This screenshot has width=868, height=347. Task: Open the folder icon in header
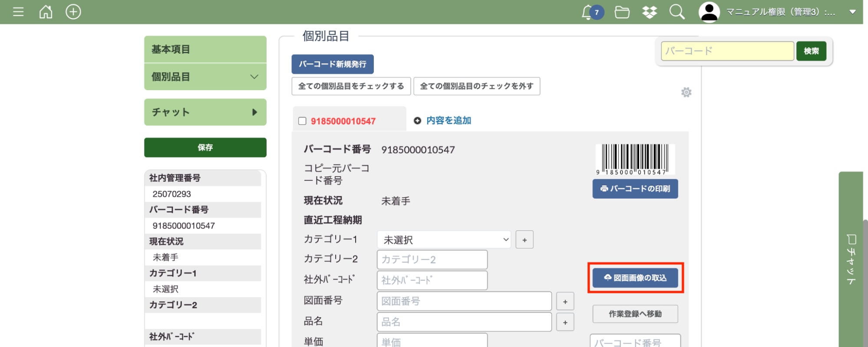622,12
